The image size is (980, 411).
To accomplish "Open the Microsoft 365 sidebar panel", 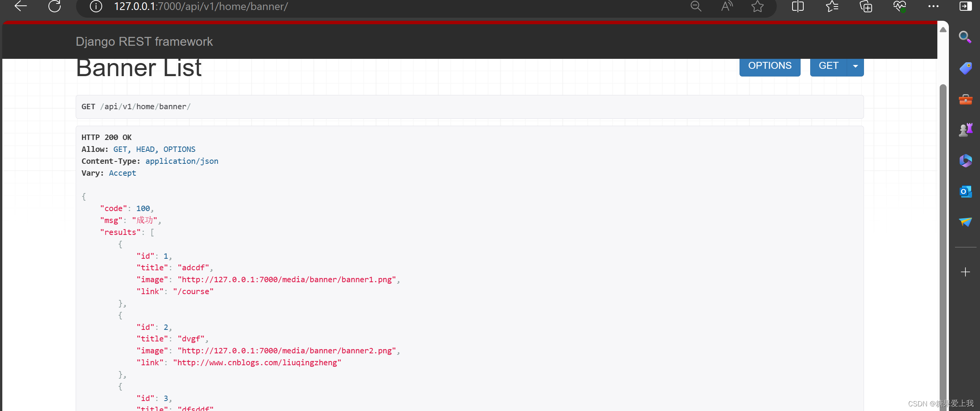I will tap(966, 161).
